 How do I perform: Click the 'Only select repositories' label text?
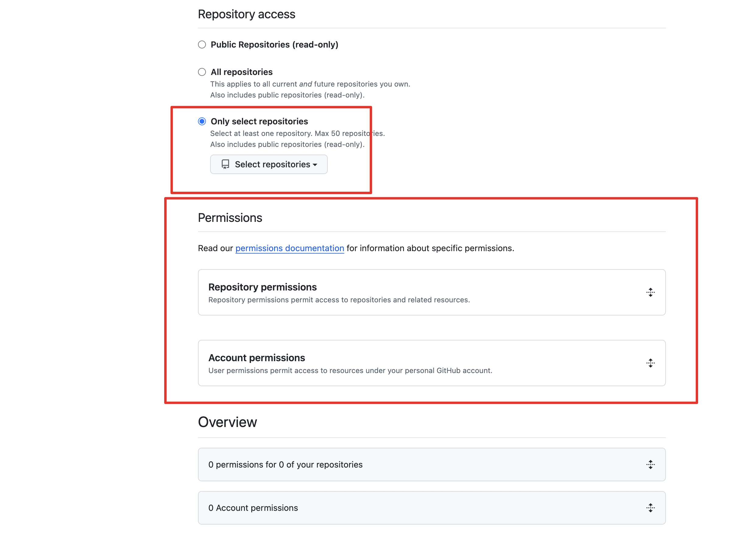click(259, 121)
